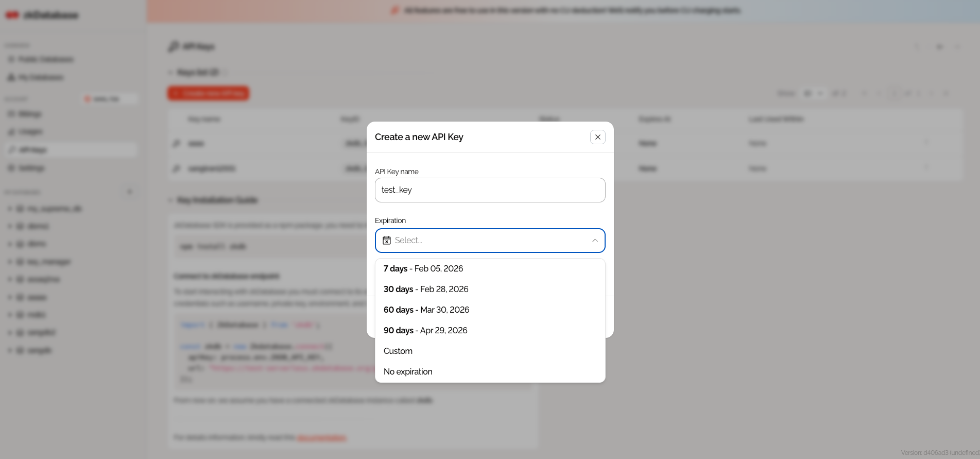
Task: Click the API Key name input field
Action: coord(490,190)
